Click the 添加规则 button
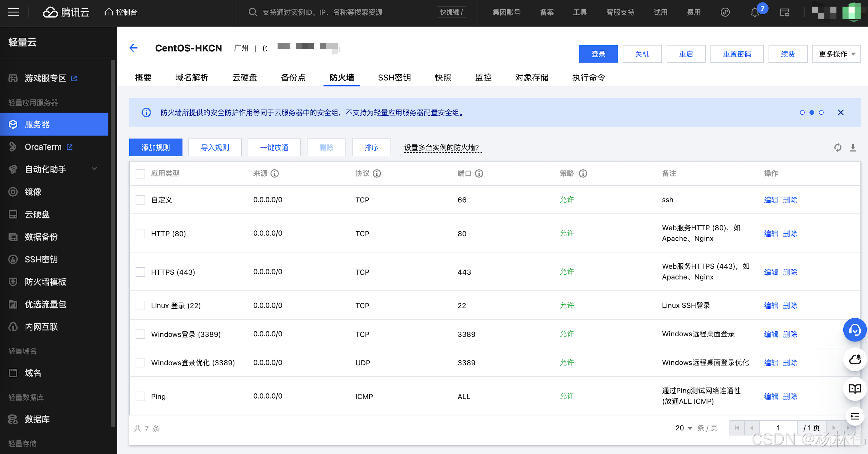This screenshot has width=868, height=454. click(155, 147)
